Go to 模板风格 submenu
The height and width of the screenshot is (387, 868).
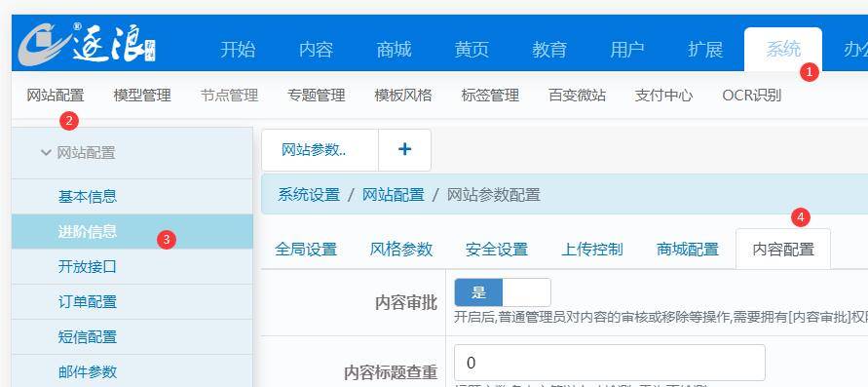(403, 96)
